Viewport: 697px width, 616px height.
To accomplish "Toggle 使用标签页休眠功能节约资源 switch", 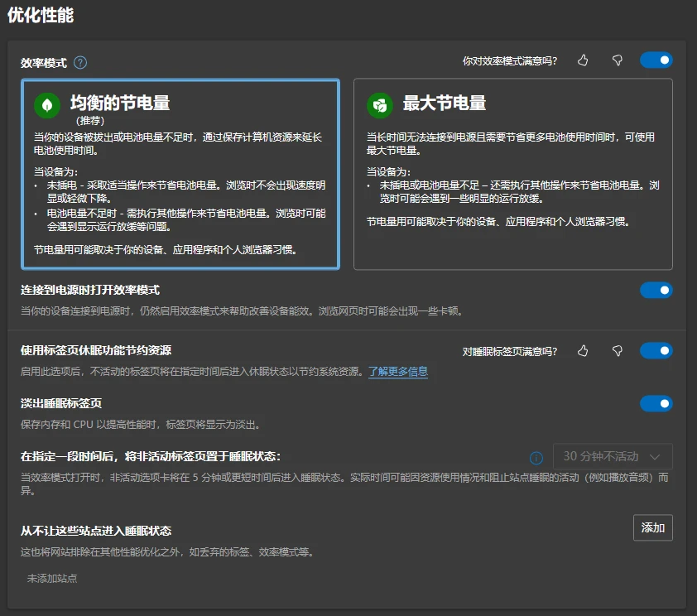I will click(656, 351).
